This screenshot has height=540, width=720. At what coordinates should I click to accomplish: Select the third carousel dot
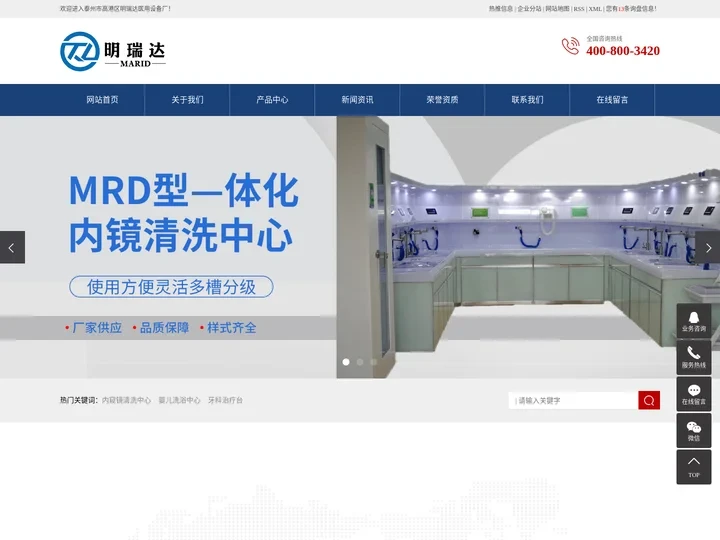click(x=374, y=362)
